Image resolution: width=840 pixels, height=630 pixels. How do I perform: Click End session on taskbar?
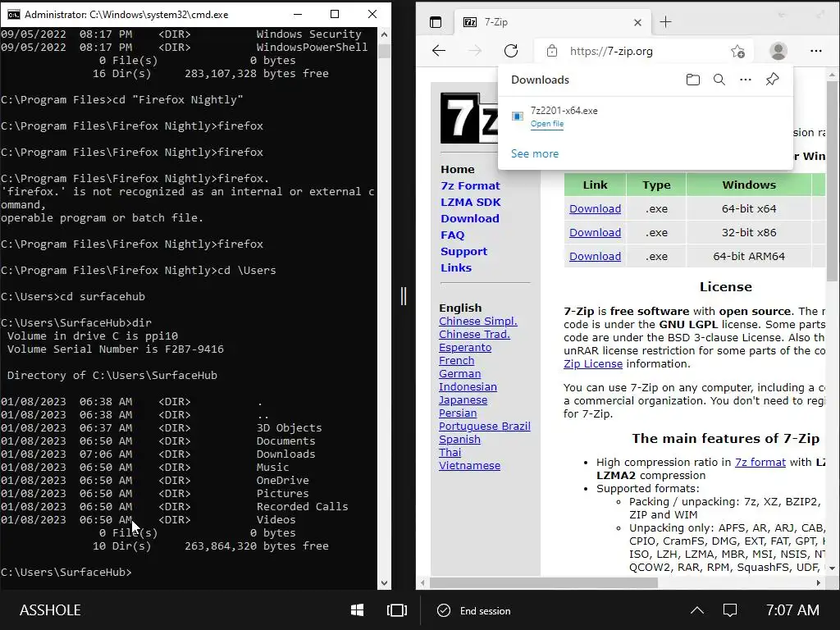(x=474, y=610)
